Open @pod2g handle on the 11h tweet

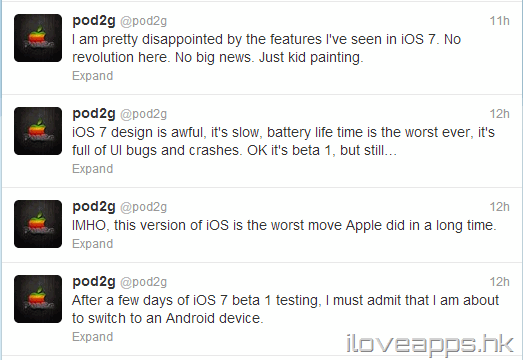pos(143,21)
